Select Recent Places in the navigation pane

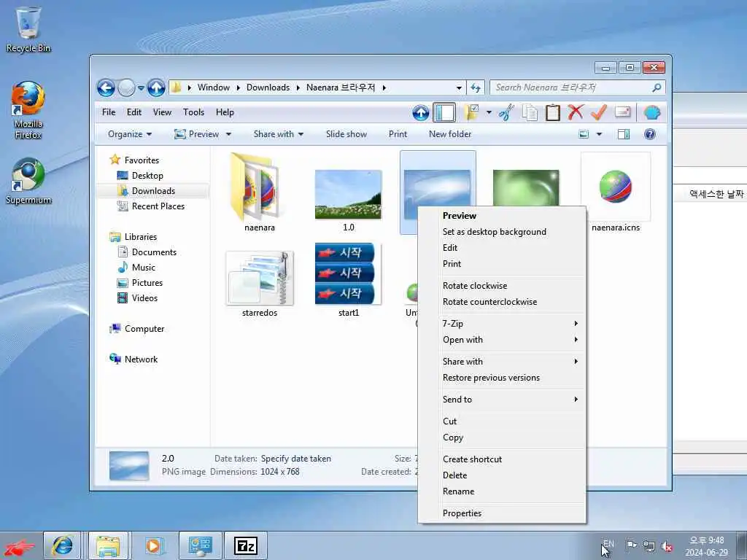(158, 206)
